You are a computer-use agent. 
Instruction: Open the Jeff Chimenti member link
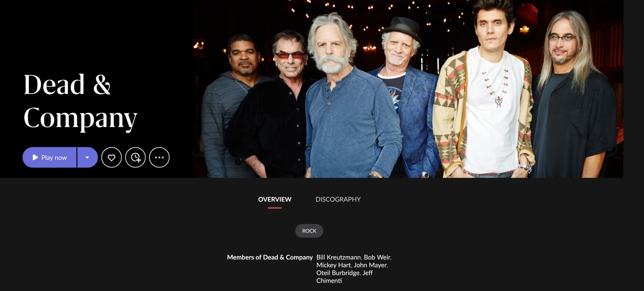[344, 277]
